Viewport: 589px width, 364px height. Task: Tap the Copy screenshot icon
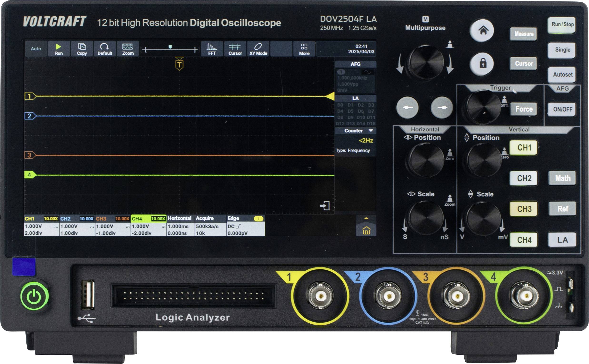pos(82,49)
